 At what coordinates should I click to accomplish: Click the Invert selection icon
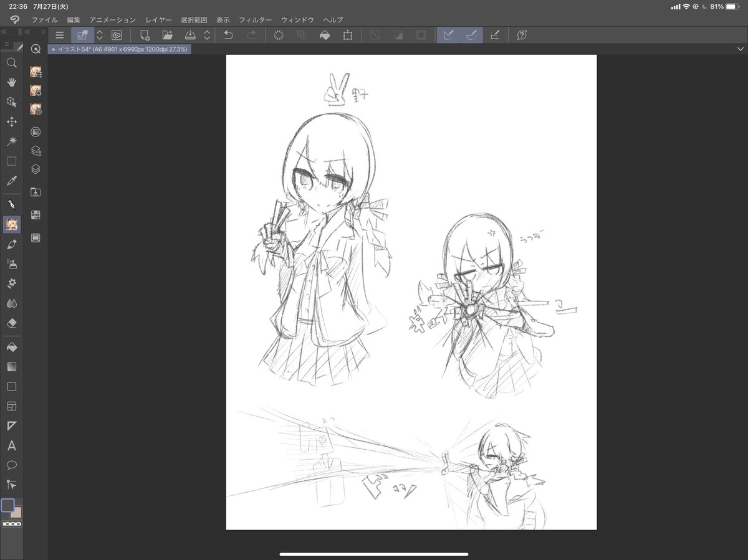pos(398,35)
